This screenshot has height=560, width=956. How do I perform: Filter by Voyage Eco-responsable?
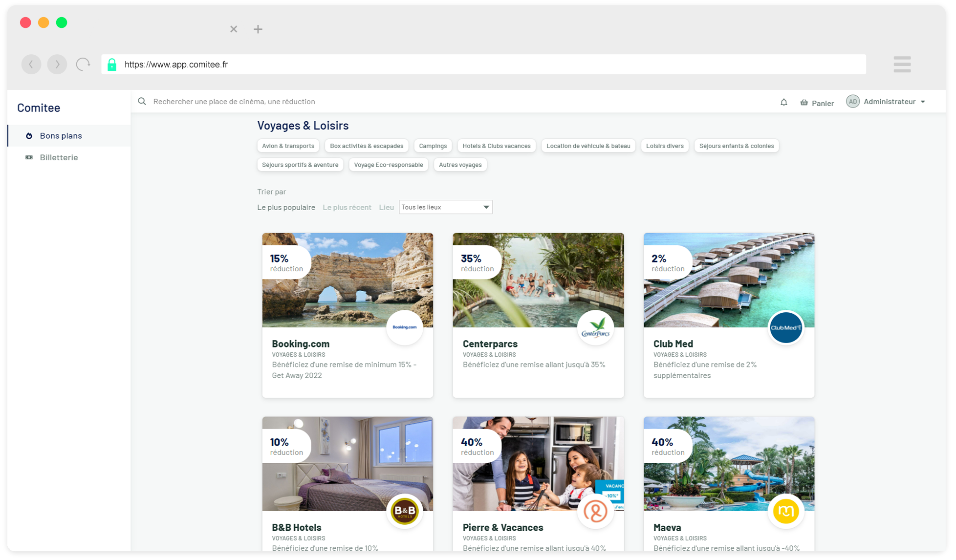click(x=388, y=165)
